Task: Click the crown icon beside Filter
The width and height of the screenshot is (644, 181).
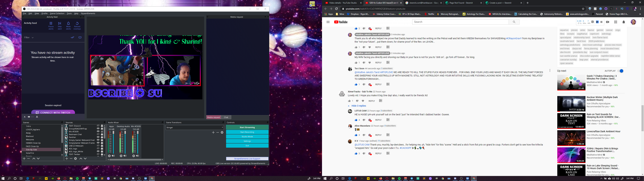Action: coord(80,37)
